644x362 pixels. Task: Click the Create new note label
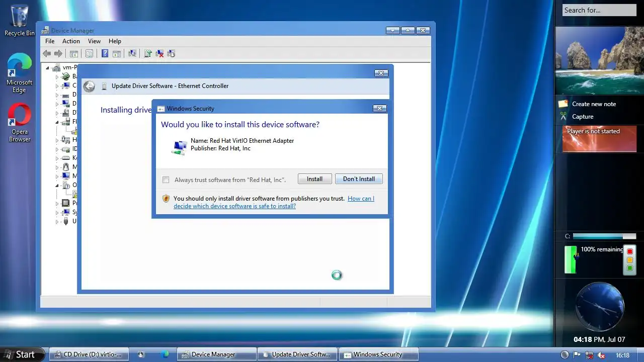[x=594, y=104]
